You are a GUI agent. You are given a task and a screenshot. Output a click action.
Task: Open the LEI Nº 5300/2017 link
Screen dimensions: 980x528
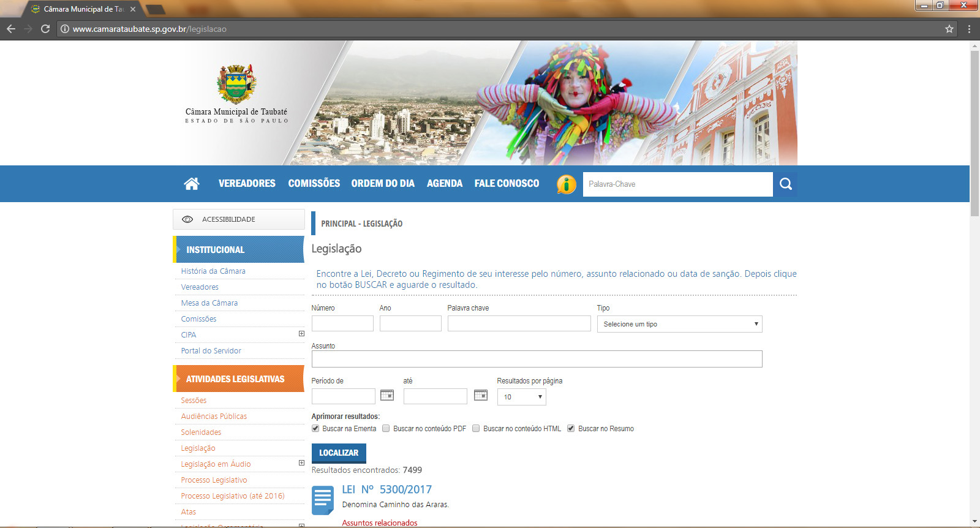387,489
